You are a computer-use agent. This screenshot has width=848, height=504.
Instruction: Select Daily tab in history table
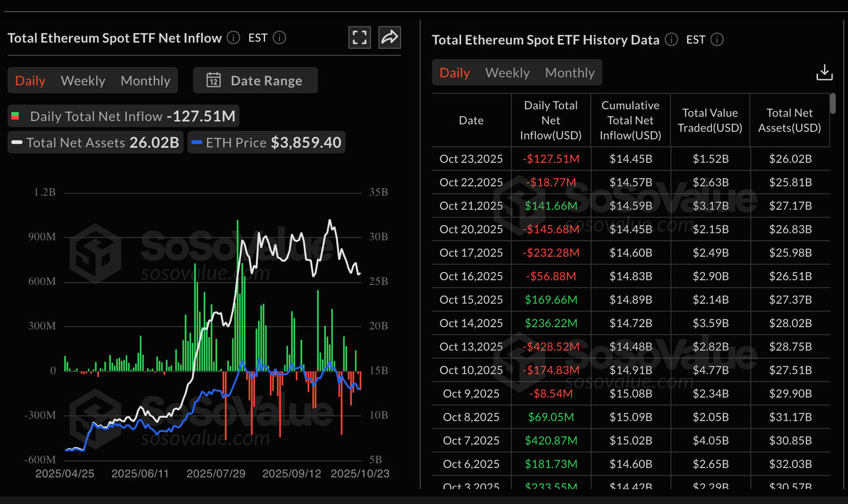coord(454,73)
